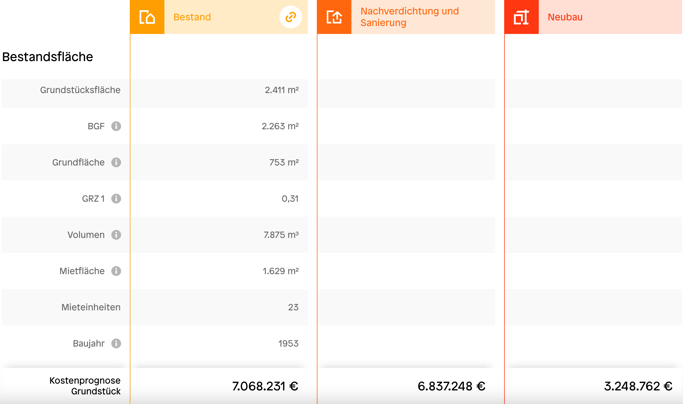Screen dimensions: 683x404
Task: Click the Neubau crane icon
Action: coord(521,17)
